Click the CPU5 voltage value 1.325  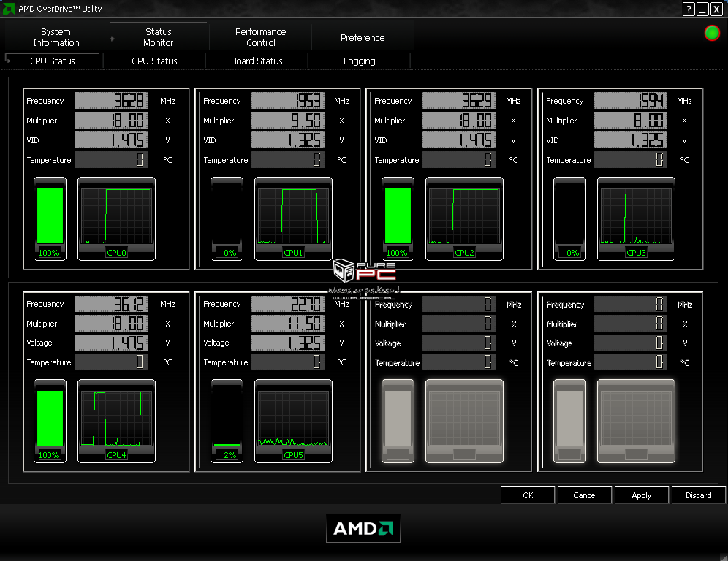(x=288, y=343)
